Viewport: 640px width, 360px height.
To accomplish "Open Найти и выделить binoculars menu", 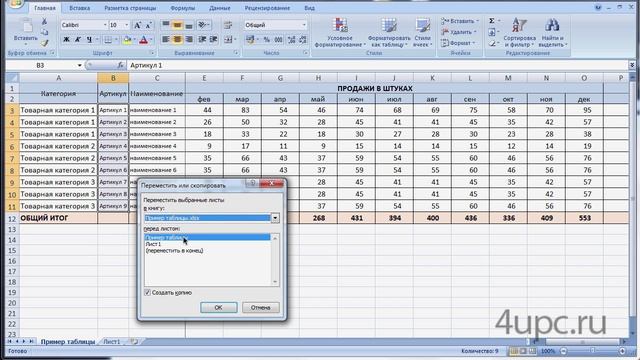I will click(553, 33).
